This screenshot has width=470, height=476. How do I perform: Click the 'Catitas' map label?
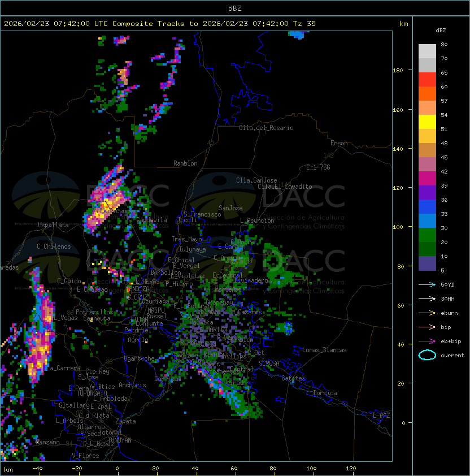tap(293, 378)
